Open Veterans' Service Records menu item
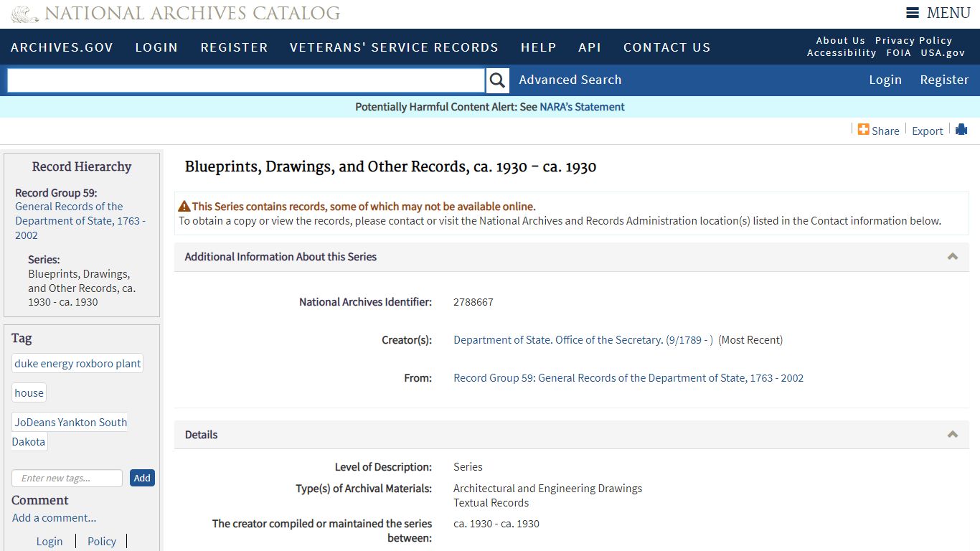The width and height of the screenshot is (980, 551). click(x=394, y=47)
